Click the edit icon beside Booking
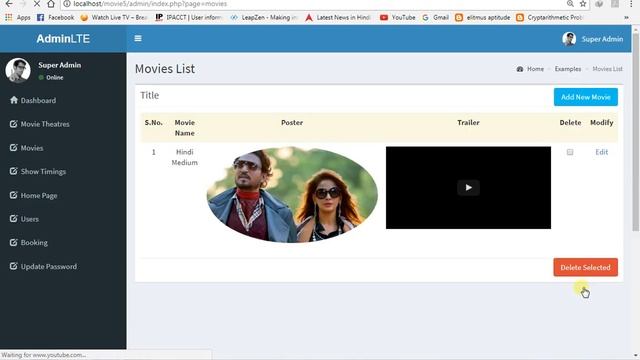The width and height of the screenshot is (640, 360). 13,242
